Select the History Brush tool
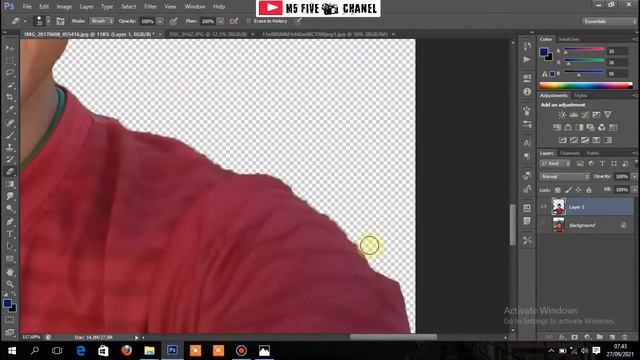 pos(10,159)
